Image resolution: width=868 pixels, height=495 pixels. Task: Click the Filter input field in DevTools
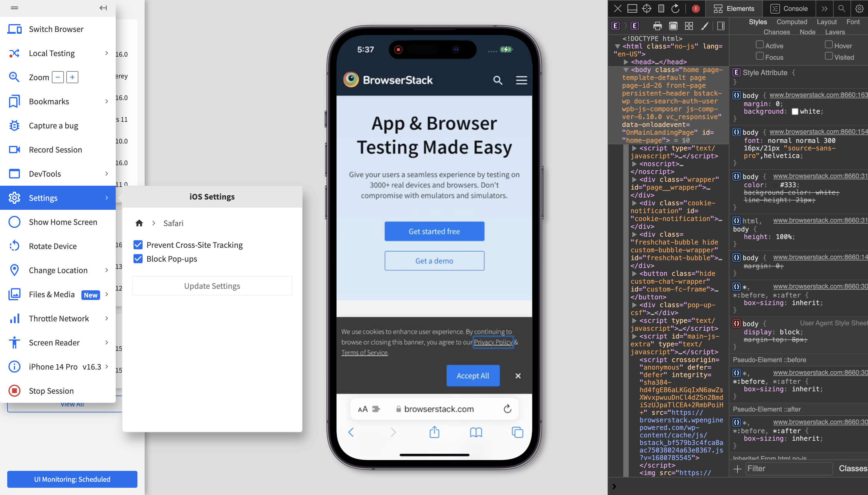[789, 469]
